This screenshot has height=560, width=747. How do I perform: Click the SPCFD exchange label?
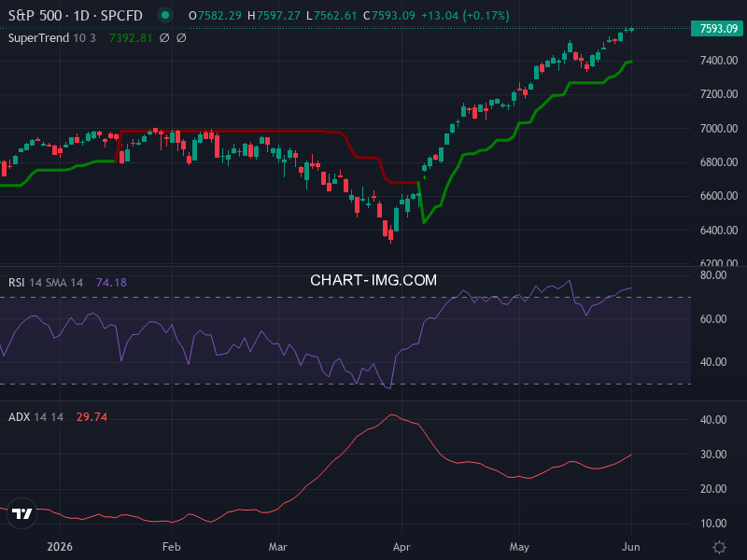coord(121,16)
